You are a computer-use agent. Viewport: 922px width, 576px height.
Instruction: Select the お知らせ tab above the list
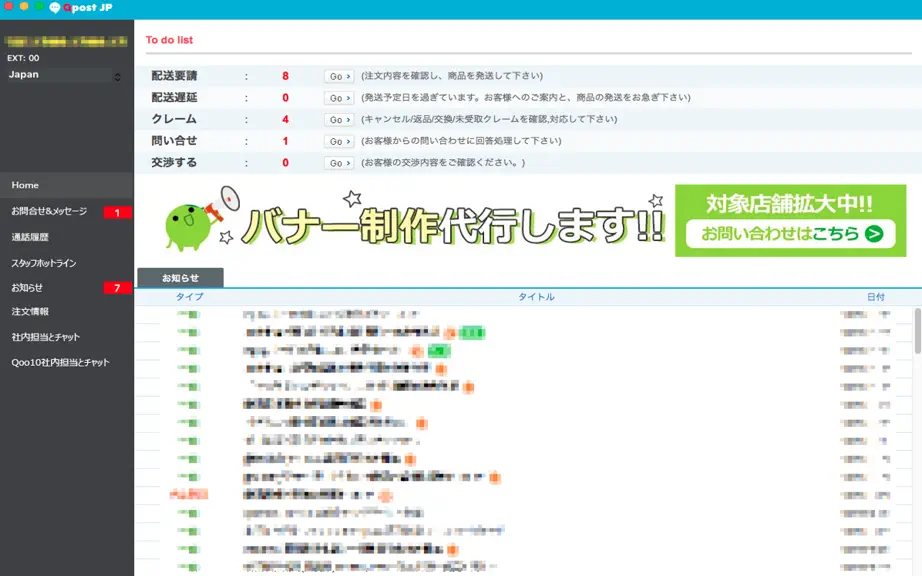tap(181, 277)
